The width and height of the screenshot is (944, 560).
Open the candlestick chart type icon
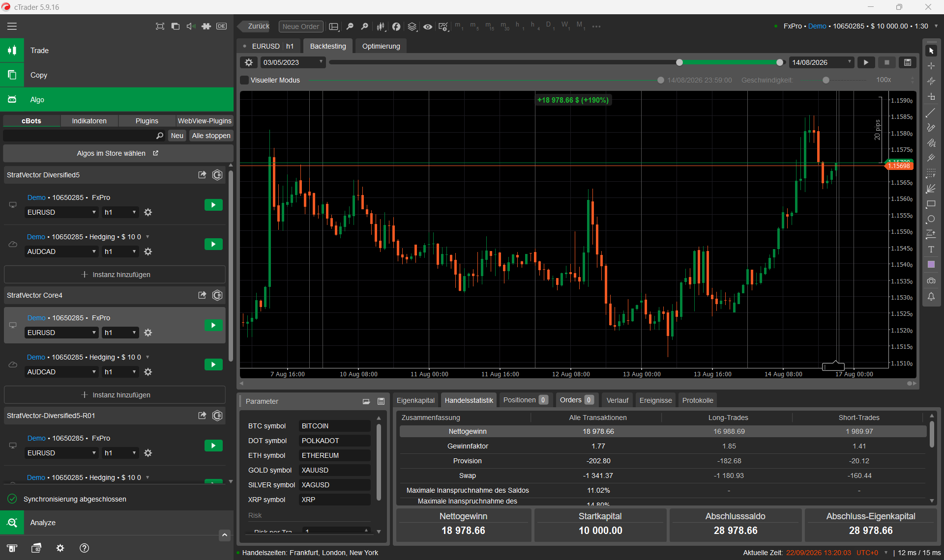pyautogui.click(x=381, y=27)
